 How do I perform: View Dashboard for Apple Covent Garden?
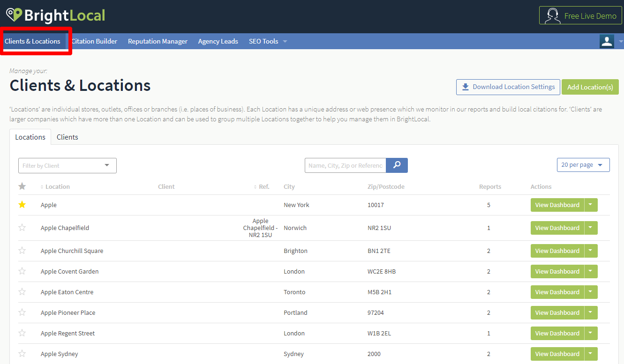pos(557,271)
